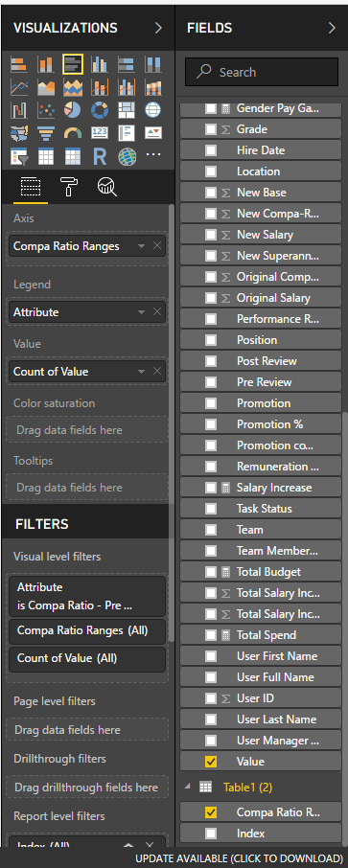Open the Attribute legend dropdown arrow
The height and width of the screenshot is (868, 348).
[x=142, y=312]
